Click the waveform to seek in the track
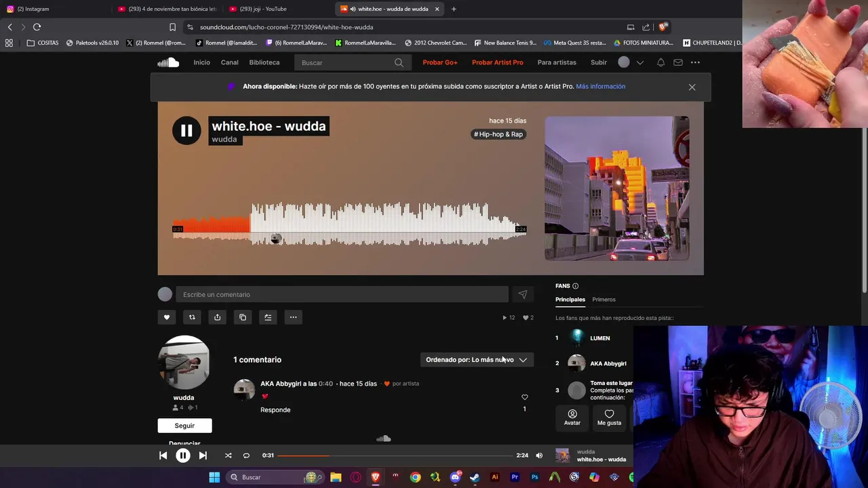868x488 pixels. (349, 224)
